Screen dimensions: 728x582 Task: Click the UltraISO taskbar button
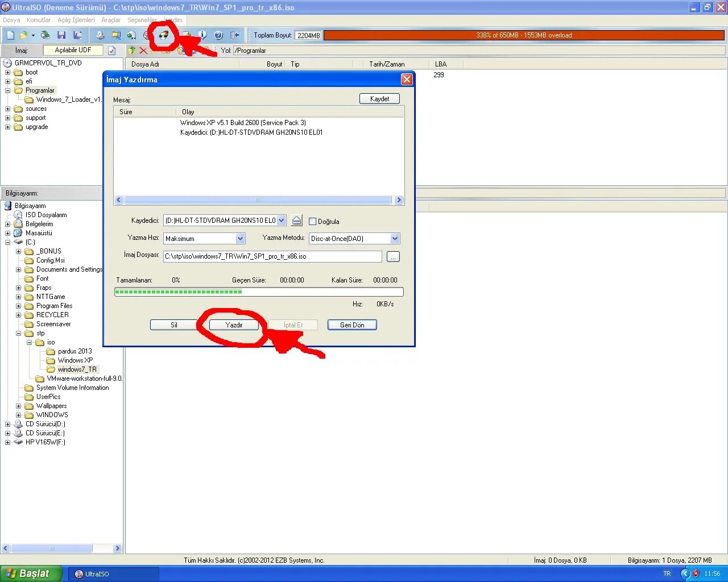point(114,574)
